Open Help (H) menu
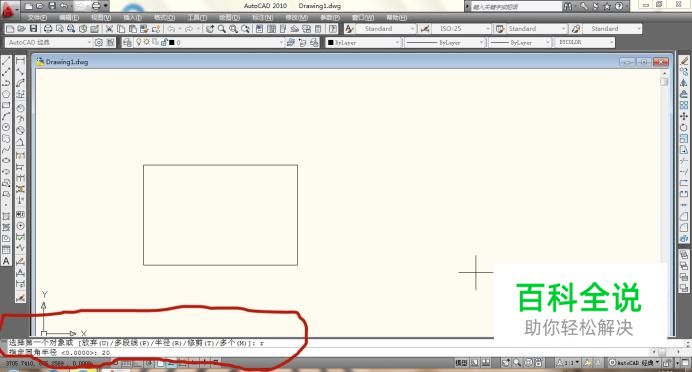 coord(396,18)
